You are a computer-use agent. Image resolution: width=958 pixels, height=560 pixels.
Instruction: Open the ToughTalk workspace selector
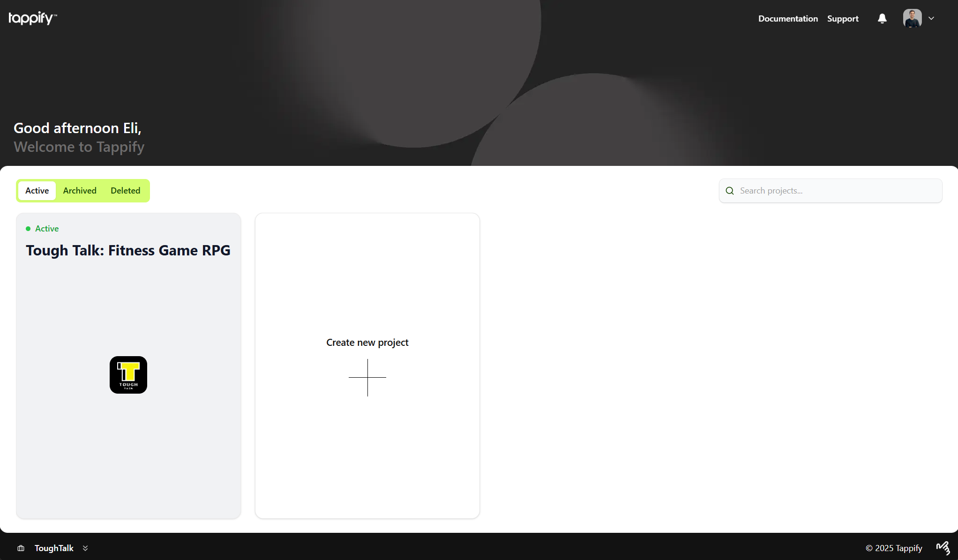[54, 548]
